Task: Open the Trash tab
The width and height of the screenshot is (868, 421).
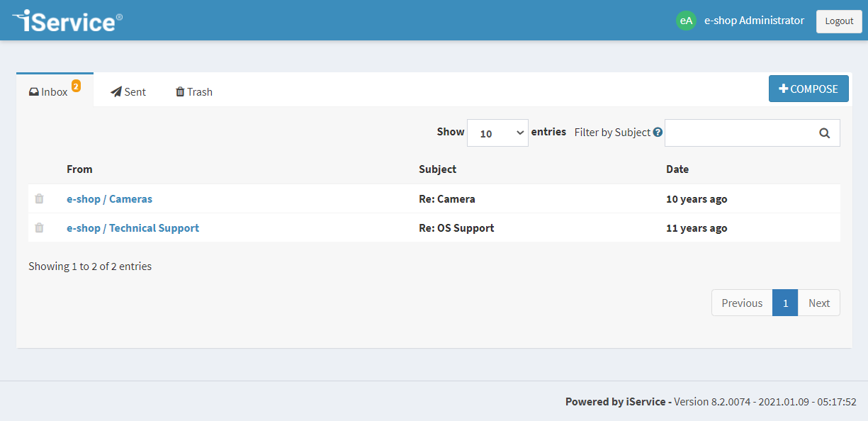Action: click(x=194, y=91)
